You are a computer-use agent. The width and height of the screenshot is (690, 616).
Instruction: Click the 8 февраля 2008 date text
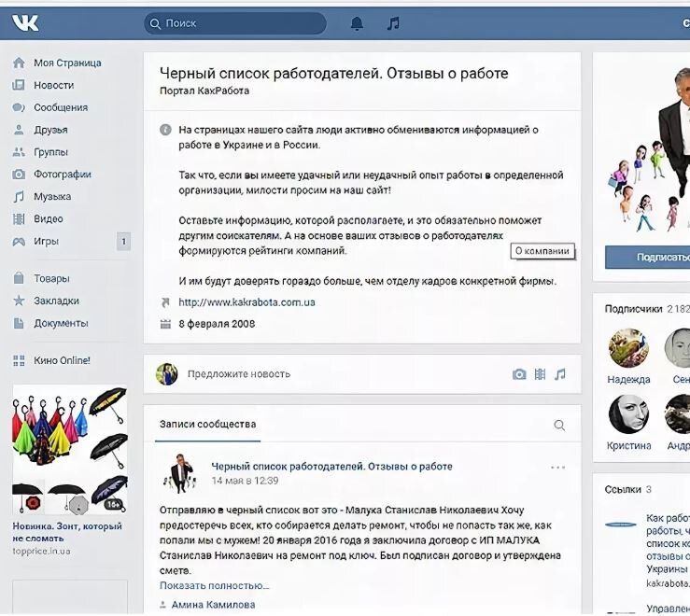pos(217,324)
